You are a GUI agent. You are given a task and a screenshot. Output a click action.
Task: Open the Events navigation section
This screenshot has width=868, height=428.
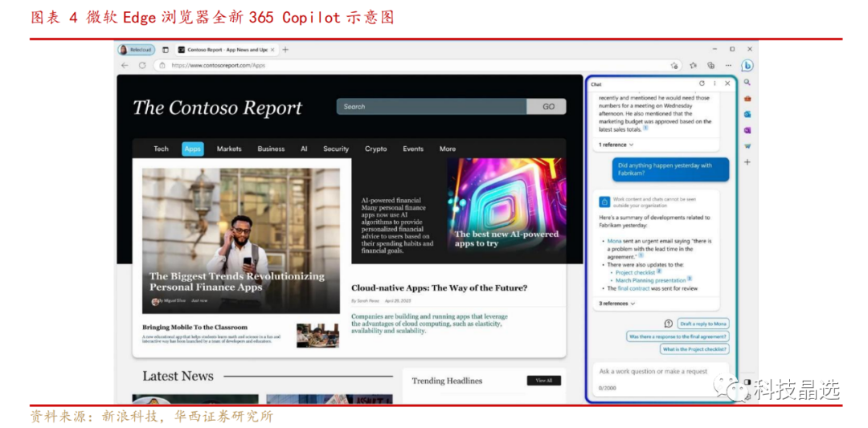click(413, 149)
